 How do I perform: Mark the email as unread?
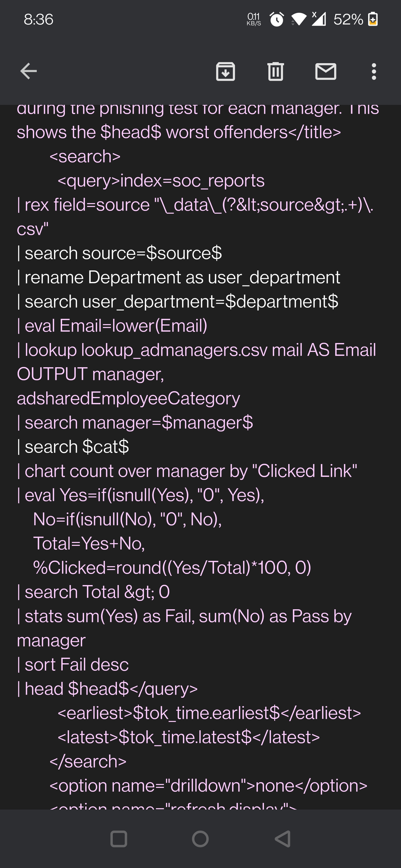(326, 71)
